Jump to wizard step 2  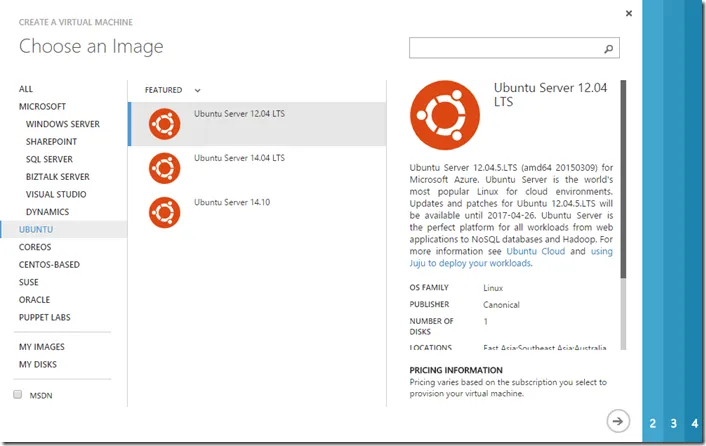(x=653, y=424)
